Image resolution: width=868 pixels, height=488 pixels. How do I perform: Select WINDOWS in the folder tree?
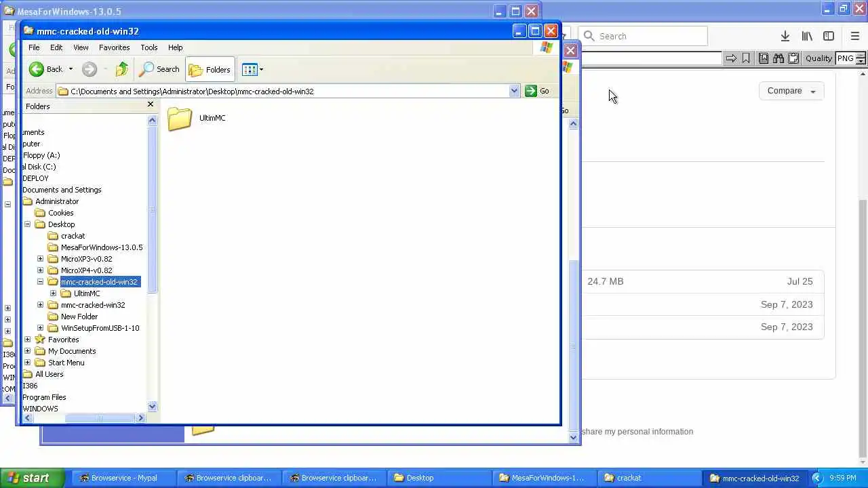pyautogui.click(x=40, y=409)
